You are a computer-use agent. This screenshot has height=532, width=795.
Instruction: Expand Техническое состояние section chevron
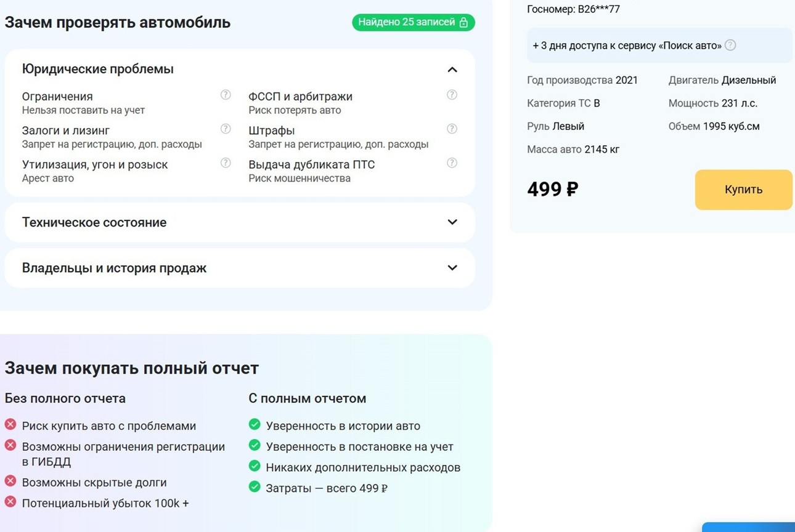452,222
